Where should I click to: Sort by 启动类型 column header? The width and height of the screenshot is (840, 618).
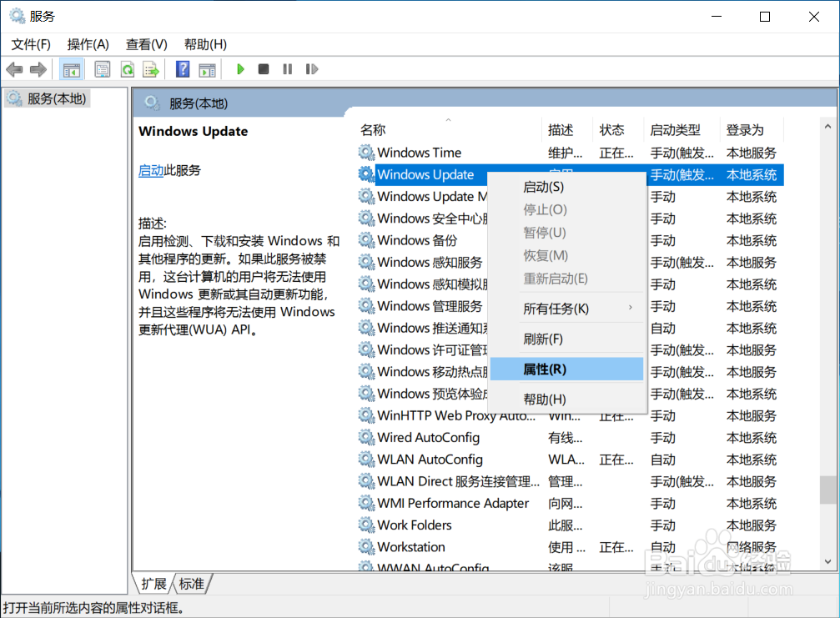coord(681,129)
